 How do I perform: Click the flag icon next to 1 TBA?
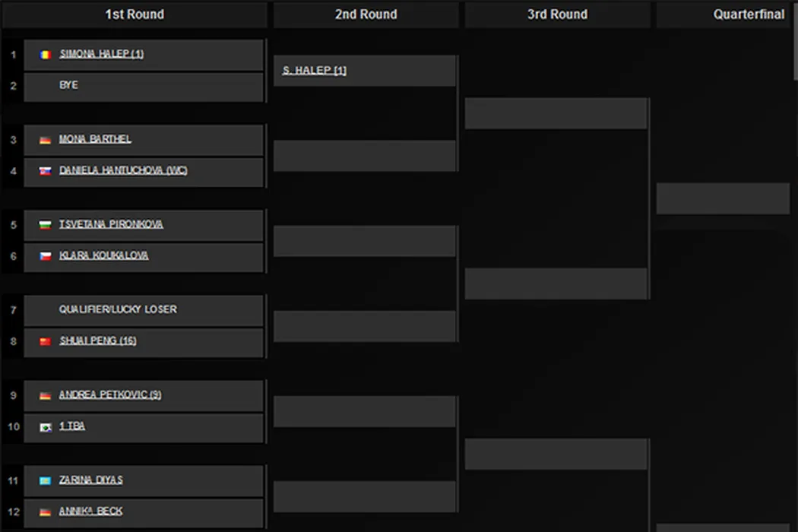(45, 426)
